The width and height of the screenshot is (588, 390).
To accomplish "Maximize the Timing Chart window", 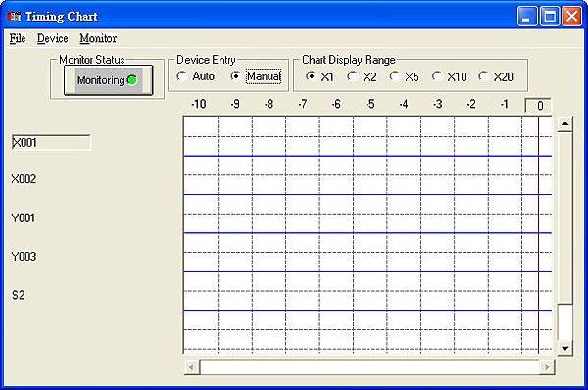I will (x=550, y=17).
